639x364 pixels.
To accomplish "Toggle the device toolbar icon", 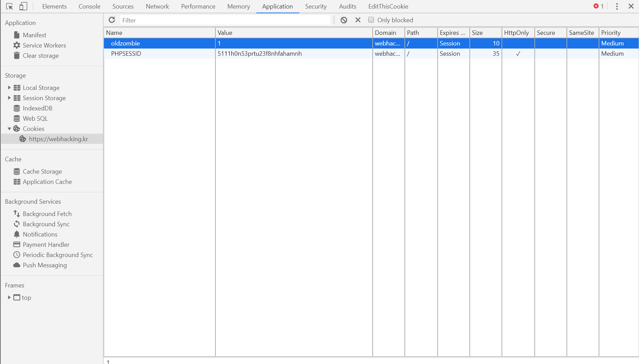I will pyautogui.click(x=23, y=6).
